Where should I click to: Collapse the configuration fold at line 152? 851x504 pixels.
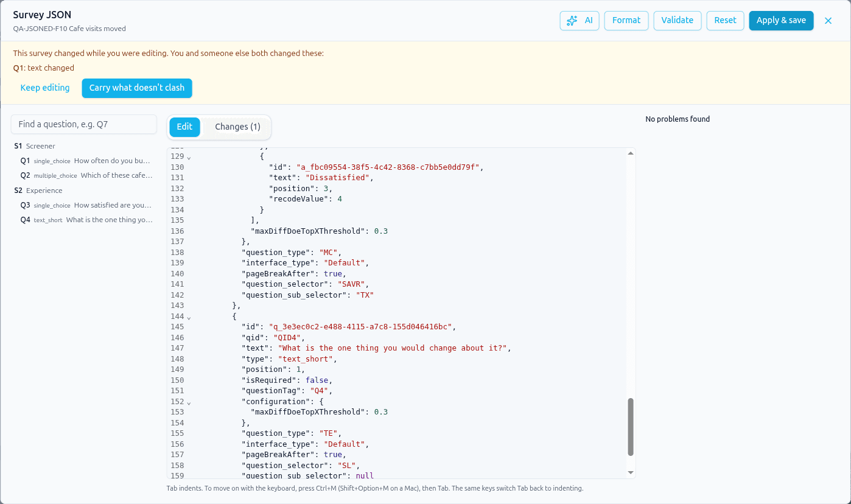(189, 402)
